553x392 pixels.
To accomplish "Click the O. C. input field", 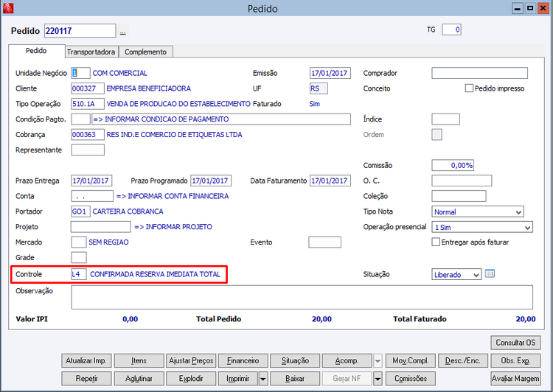I will [x=462, y=181].
